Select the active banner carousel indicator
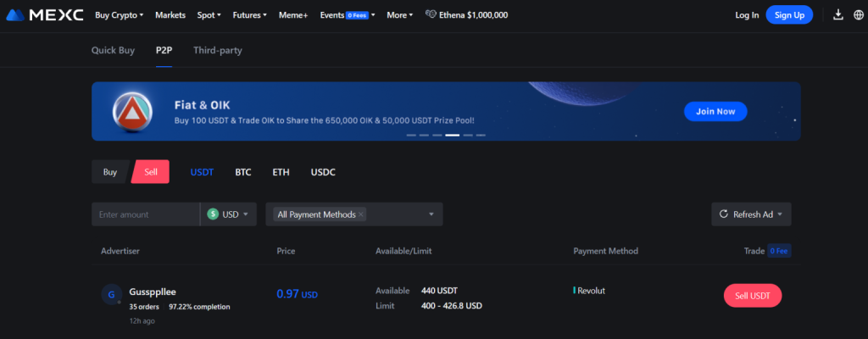The image size is (868, 339). coord(453,135)
